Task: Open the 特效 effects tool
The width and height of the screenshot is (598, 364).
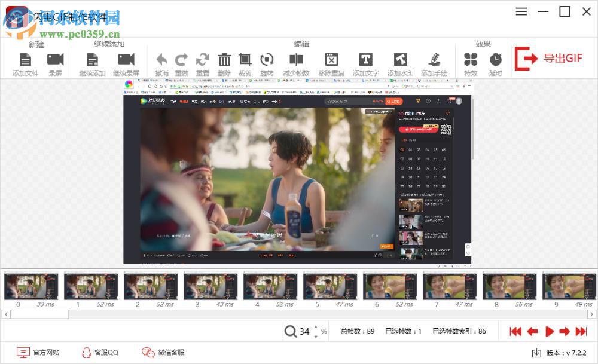Action: pos(471,60)
